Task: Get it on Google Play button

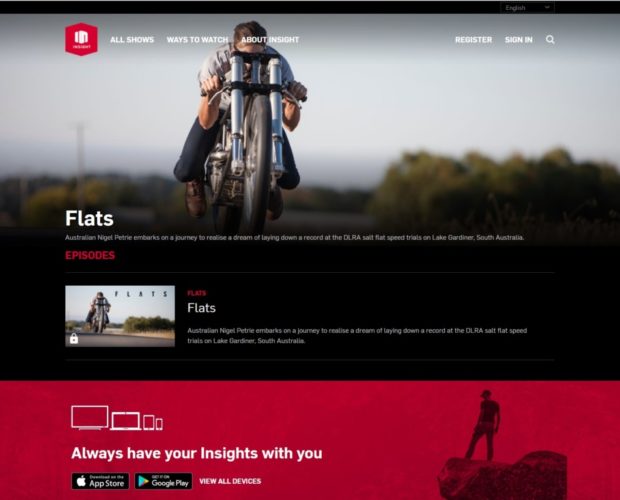Action: coord(163,481)
